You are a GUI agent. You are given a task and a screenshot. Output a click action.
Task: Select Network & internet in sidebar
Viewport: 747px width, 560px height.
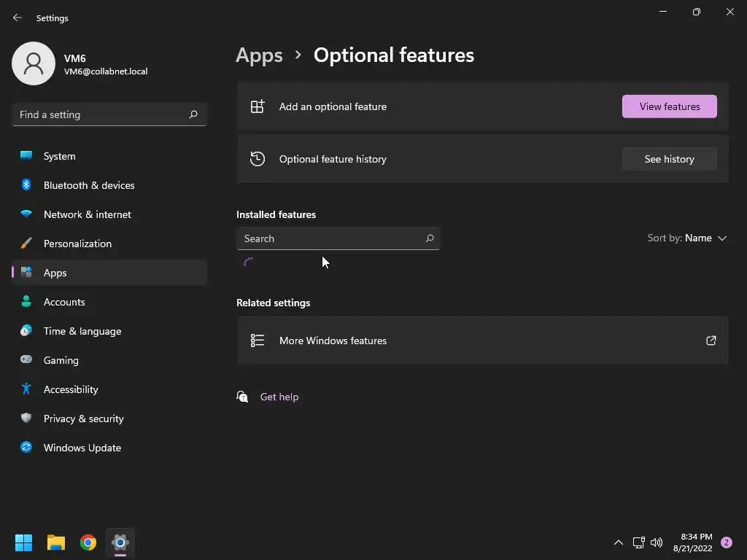coord(88,214)
